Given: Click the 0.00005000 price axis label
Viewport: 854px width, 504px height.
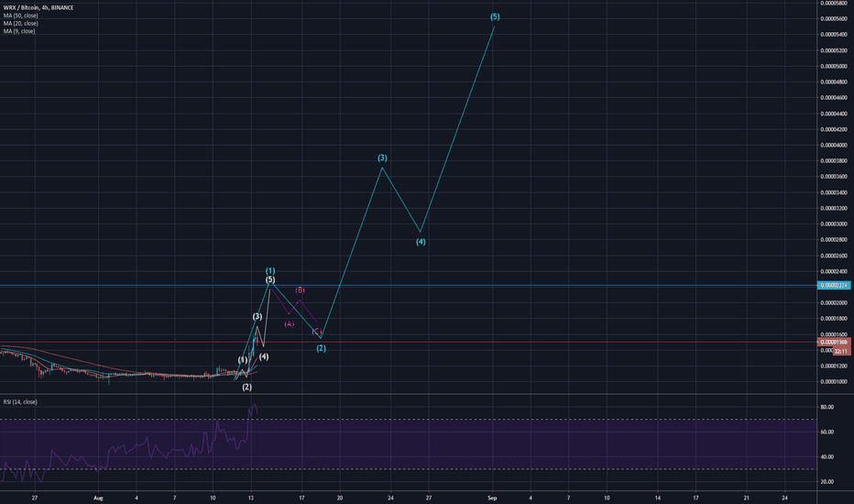Looking at the screenshot, I should tap(834, 66).
